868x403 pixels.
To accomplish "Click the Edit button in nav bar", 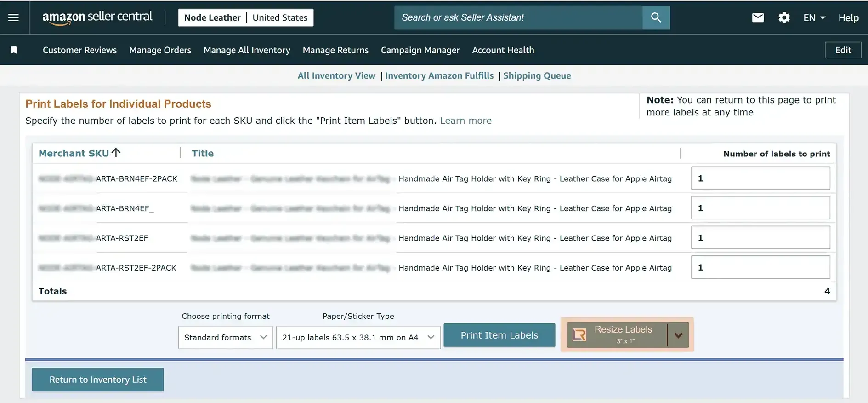I will 843,50.
